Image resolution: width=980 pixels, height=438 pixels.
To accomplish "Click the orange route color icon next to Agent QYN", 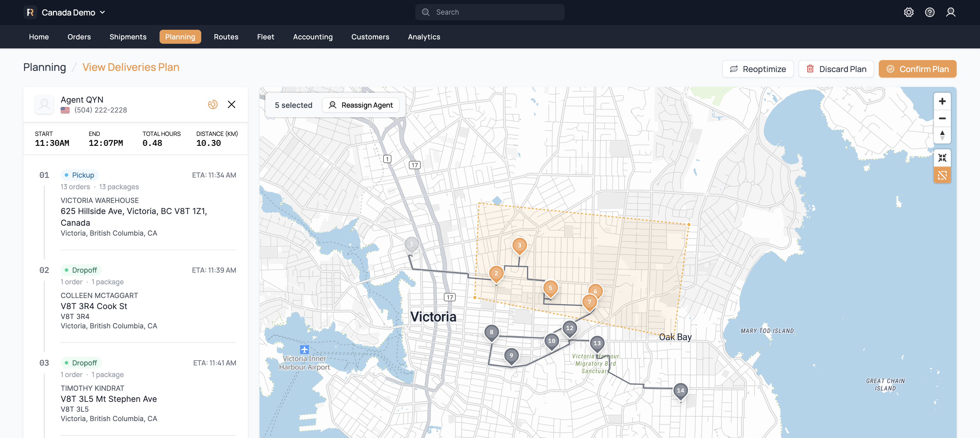I will point(213,104).
